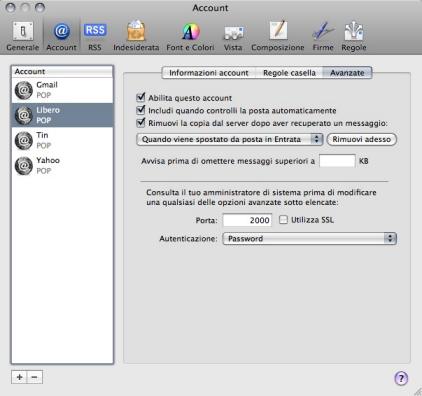Open 'Quando viene spostato da posta in Entrata' dropdown

(230, 139)
